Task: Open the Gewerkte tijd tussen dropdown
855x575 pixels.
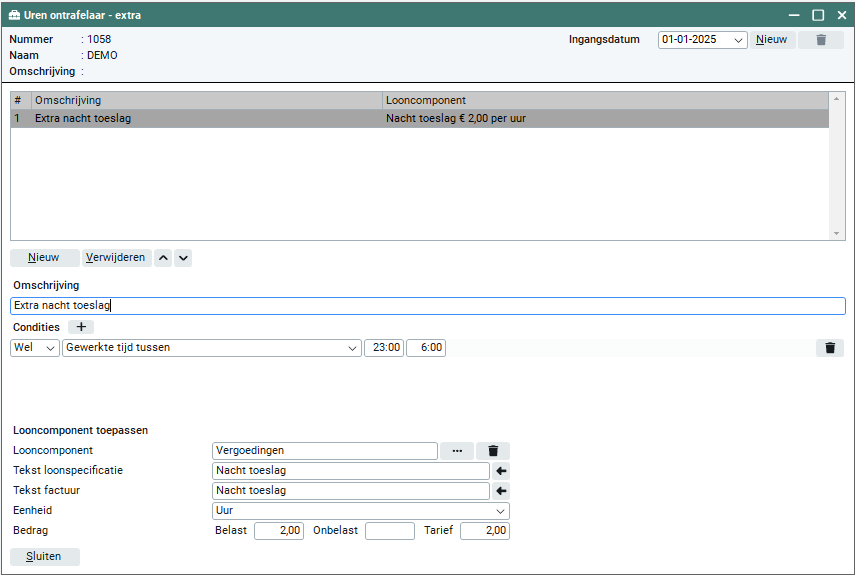Action: tap(352, 348)
